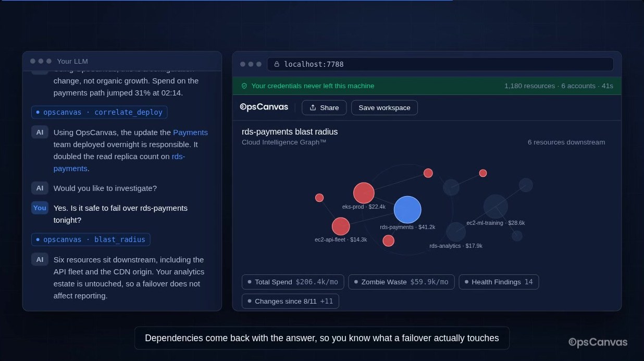Click 'eks-prod · $22.4k' node label

(x=364, y=207)
